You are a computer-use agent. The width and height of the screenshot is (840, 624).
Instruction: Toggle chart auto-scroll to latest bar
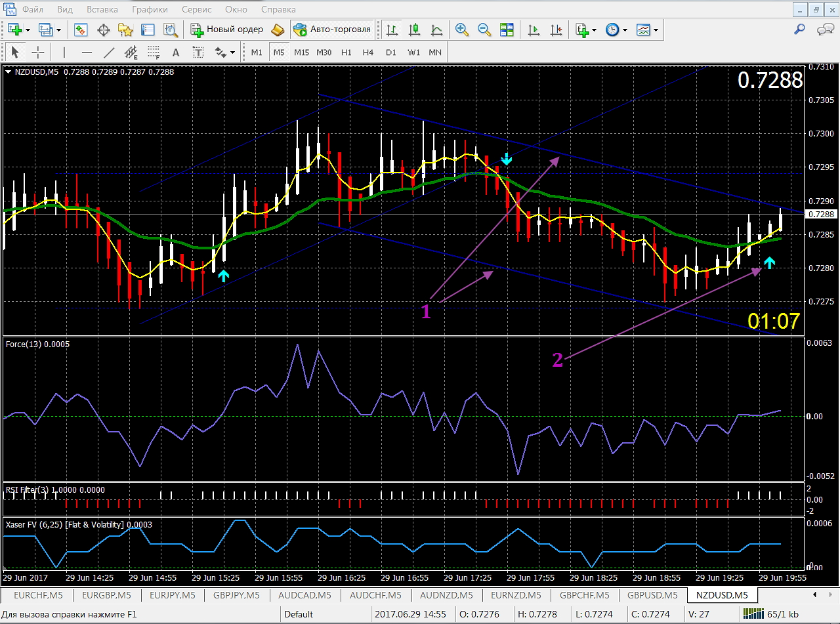pyautogui.click(x=535, y=30)
